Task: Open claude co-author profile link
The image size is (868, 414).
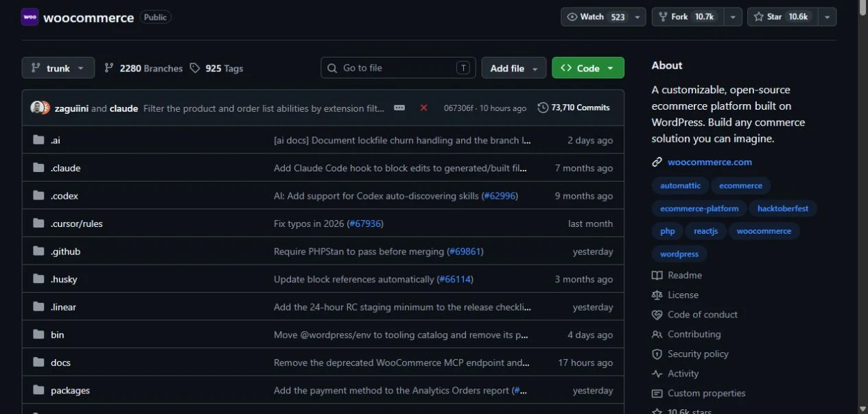Action: [124, 108]
